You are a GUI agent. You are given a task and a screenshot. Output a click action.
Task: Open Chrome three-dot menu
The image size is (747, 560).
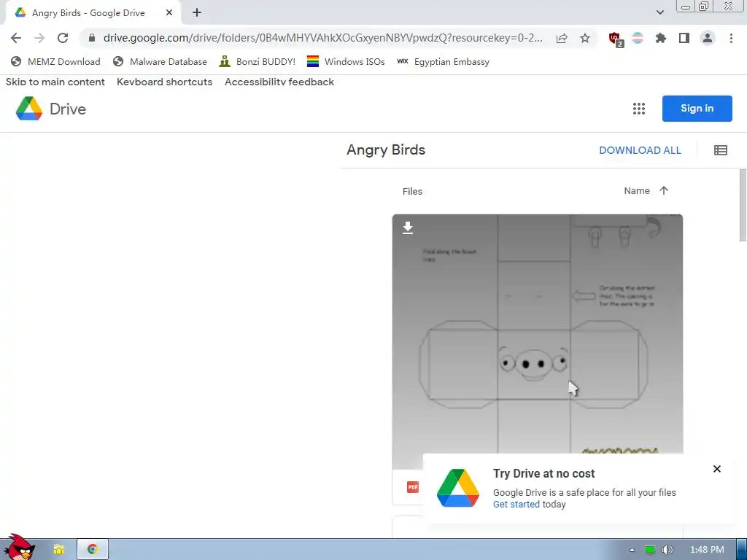[x=731, y=38]
